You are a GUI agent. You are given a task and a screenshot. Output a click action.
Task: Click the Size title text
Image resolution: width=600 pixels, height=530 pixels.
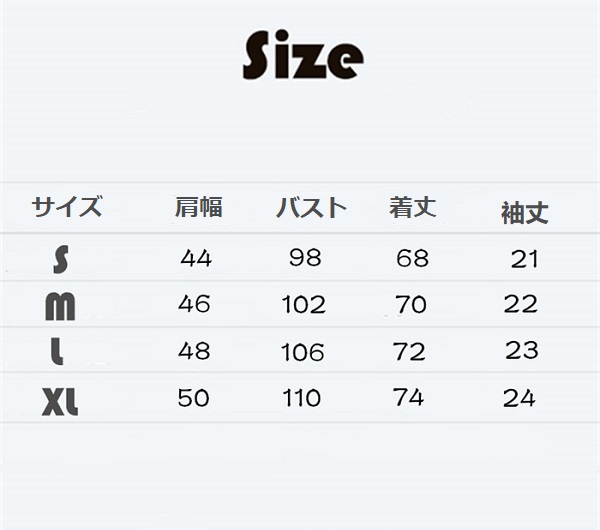point(303,55)
